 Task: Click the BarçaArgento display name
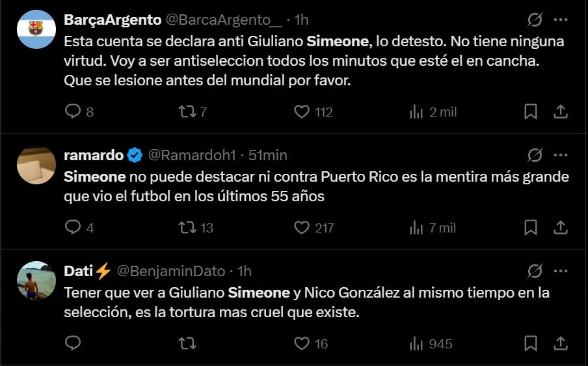113,20
